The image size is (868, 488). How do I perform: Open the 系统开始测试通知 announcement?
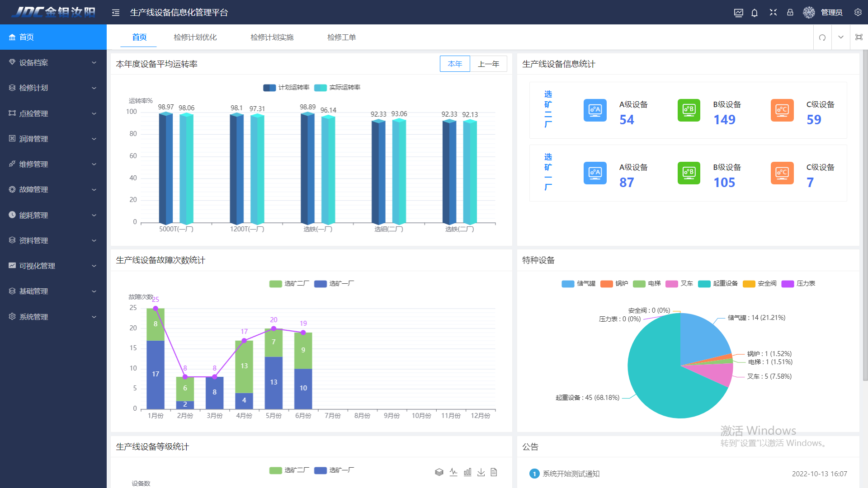[571, 474]
